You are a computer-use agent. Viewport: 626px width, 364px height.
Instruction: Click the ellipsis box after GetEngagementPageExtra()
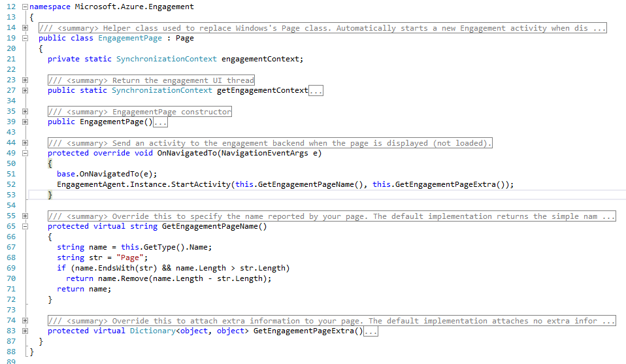pos(371,331)
